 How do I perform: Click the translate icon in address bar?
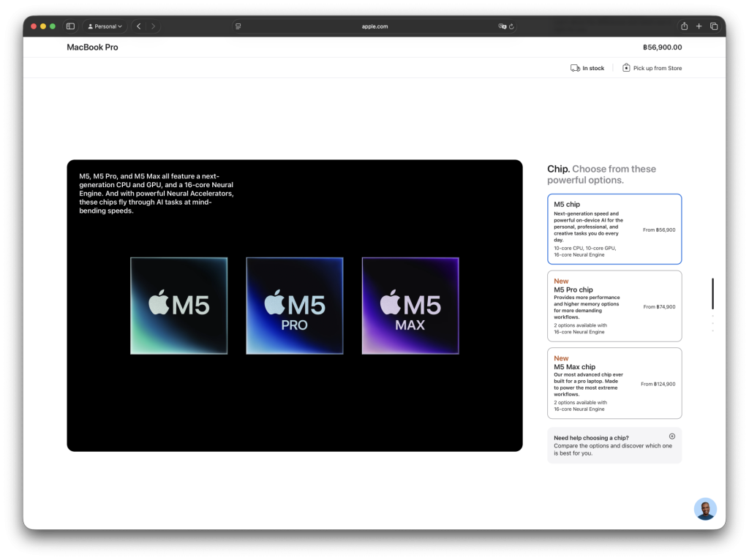pos(502,26)
